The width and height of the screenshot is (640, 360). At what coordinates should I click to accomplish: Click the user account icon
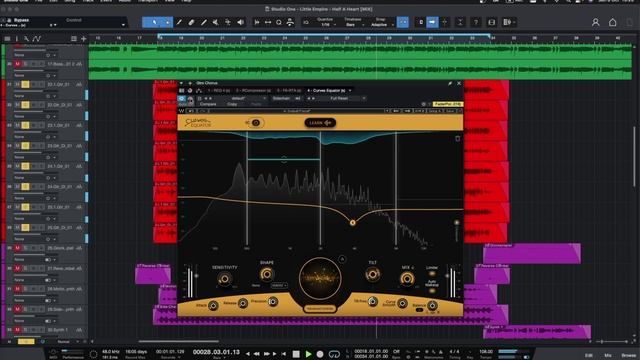pos(596,22)
